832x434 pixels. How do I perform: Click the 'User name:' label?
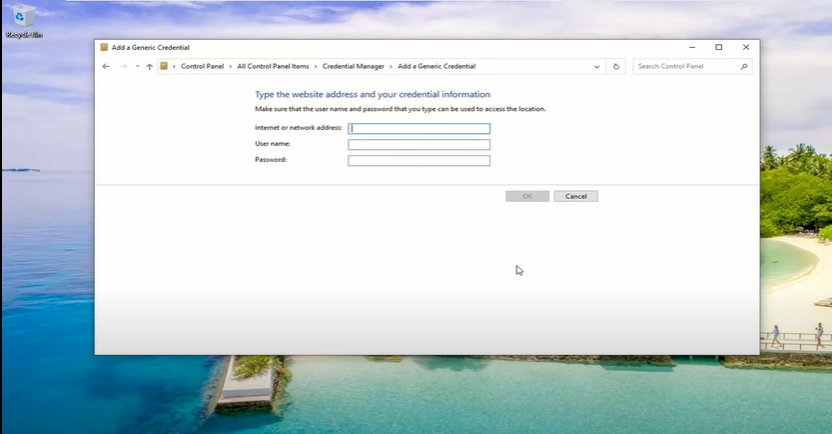point(272,144)
